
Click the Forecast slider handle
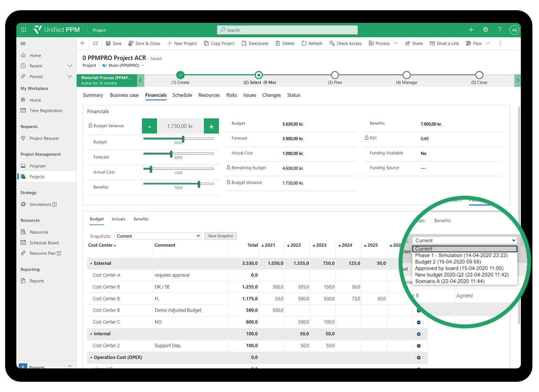tap(171, 154)
